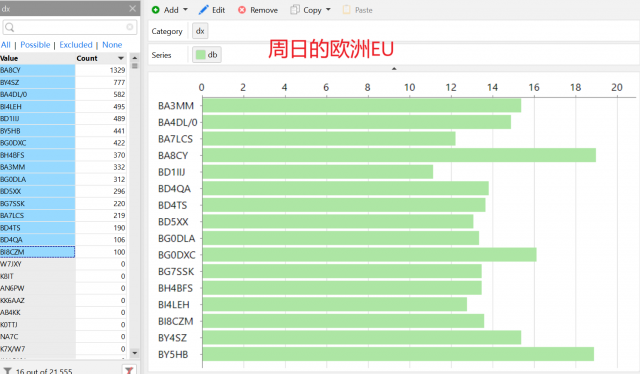Click the BY5HB bar in the chart

point(398,354)
